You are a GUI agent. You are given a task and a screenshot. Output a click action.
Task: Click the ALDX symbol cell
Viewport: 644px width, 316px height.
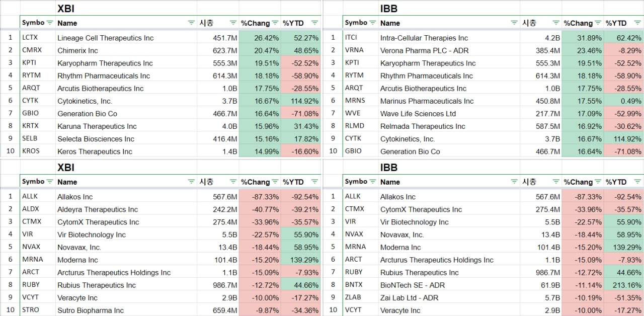pyautogui.click(x=38, y=209)
